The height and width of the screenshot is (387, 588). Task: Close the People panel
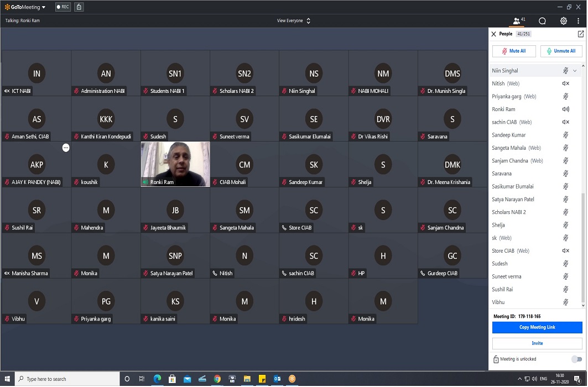(493, 34)
